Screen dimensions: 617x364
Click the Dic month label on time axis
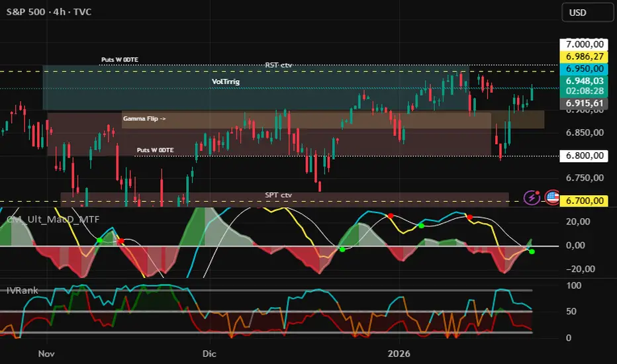click(210, 353)
